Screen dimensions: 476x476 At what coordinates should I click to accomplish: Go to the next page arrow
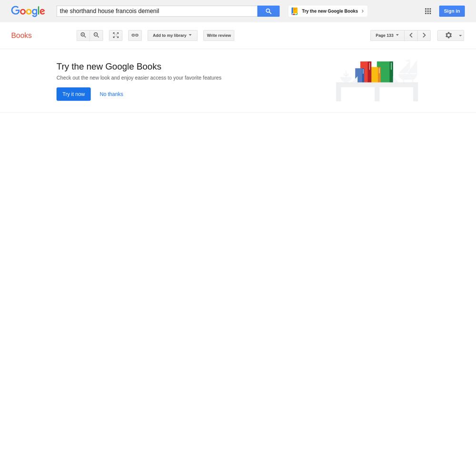(x=424, y=35)
